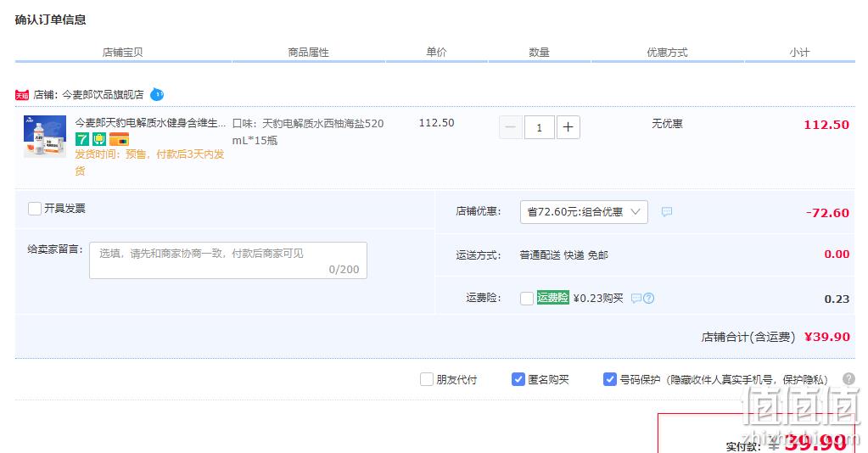Click the 店铺宝贝 column header

click(123, 52)
